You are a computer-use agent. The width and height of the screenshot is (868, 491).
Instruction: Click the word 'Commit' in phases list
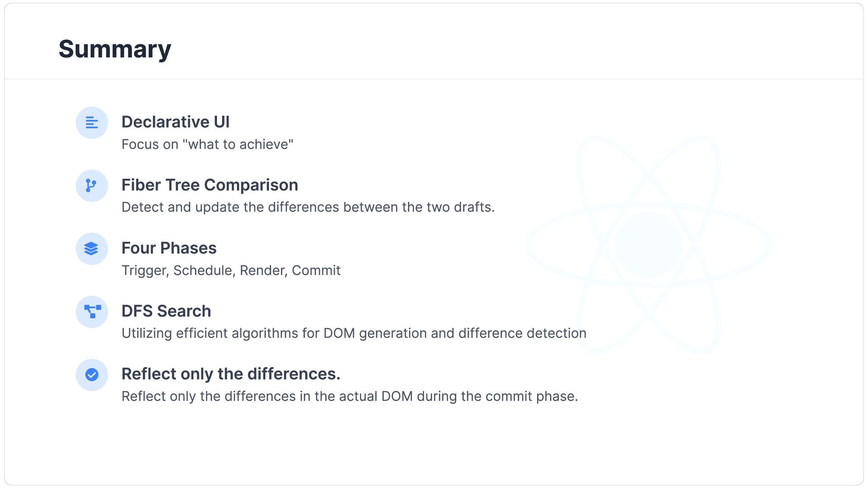[x=316, y=270]
